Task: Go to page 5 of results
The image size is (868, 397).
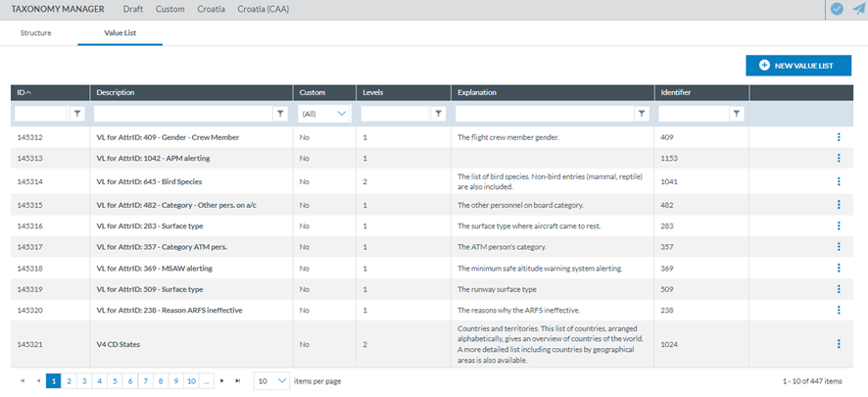Action: (x=115, y=380)
